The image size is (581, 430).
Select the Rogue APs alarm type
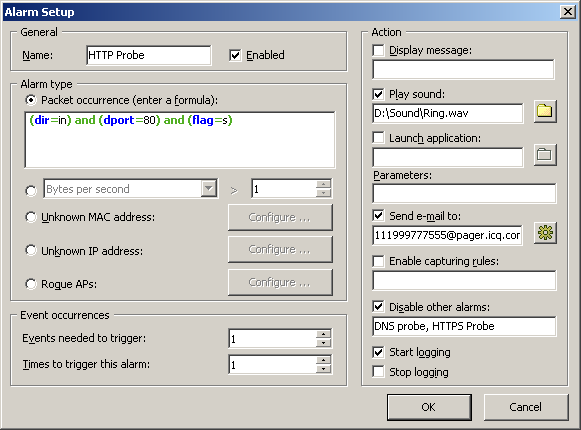point(31,284)
